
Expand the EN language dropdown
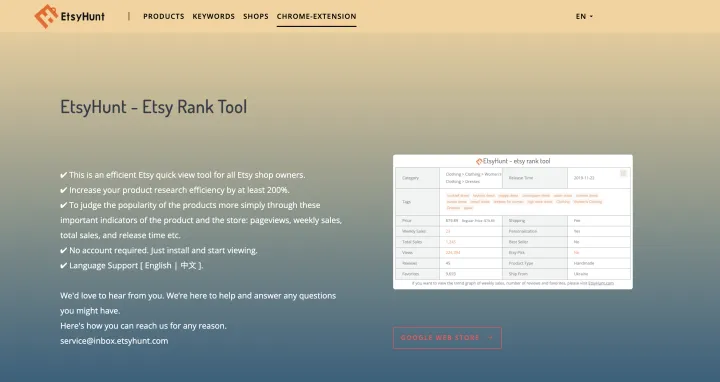[x=584, y=17]
